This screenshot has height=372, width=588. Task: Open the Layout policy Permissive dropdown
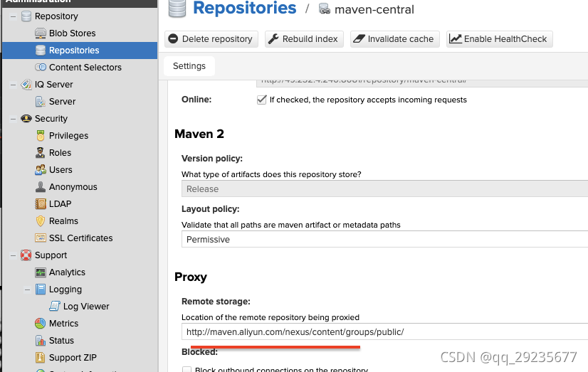pyautogui.click(x=384, y=240)
